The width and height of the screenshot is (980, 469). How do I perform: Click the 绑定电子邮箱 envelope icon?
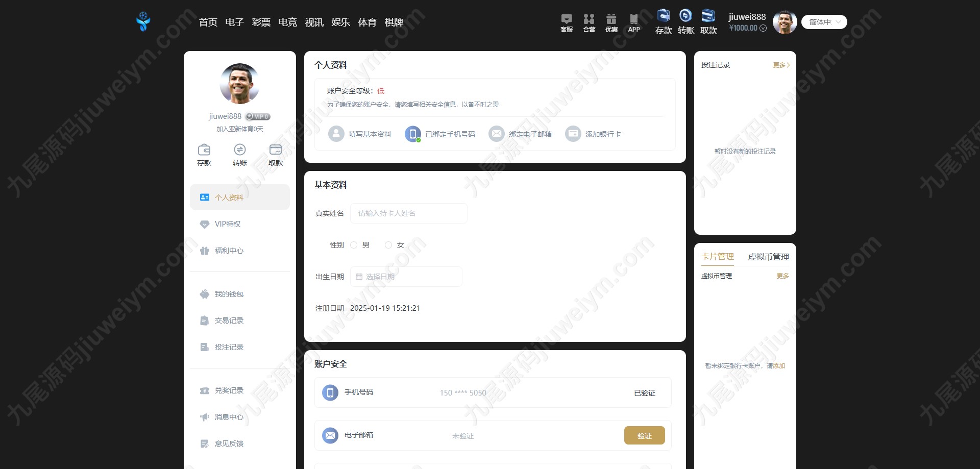[497, 134]
